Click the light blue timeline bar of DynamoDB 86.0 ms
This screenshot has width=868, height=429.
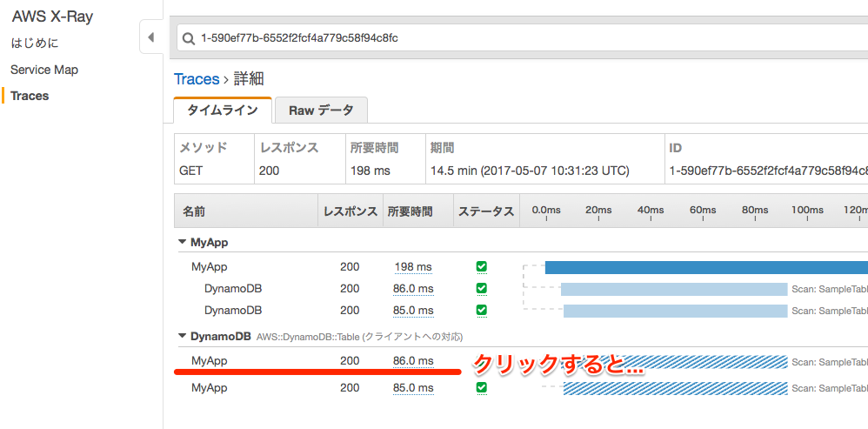coord(674,289)
